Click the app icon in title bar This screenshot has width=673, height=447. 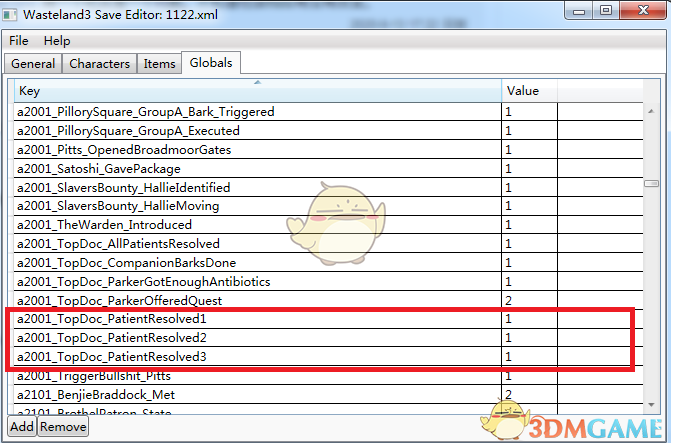9,15
